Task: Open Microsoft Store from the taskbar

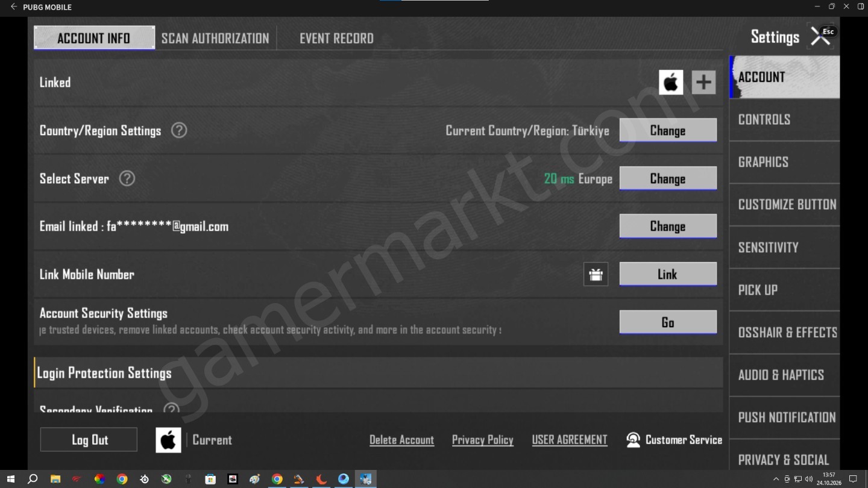Action: pos(210,479)
